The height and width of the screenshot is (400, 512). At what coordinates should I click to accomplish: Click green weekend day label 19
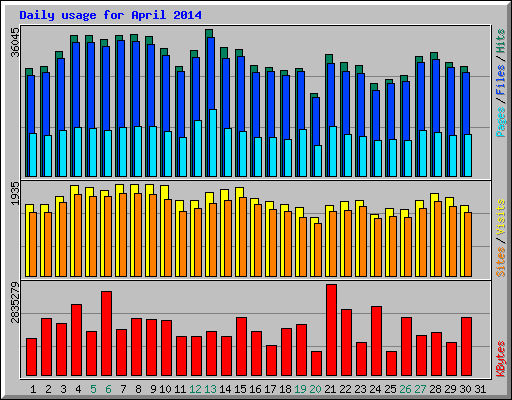pyautogui.click(x=300, y=389)
